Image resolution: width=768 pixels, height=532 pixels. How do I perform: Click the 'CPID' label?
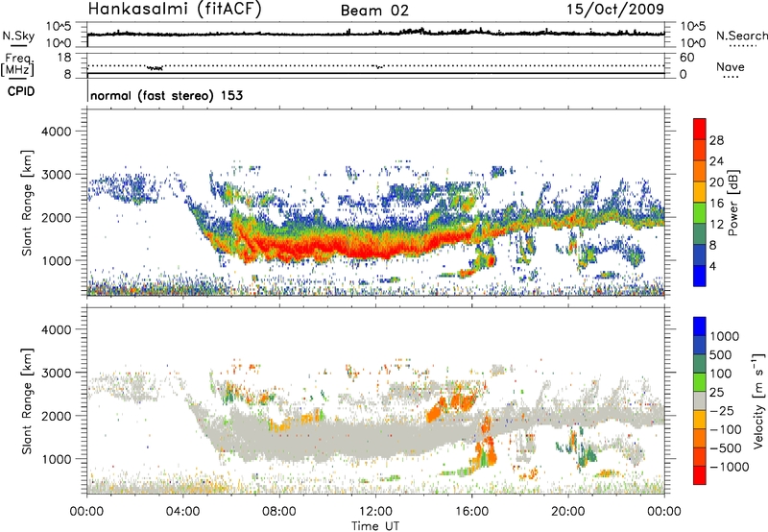[x=21, y=91]
